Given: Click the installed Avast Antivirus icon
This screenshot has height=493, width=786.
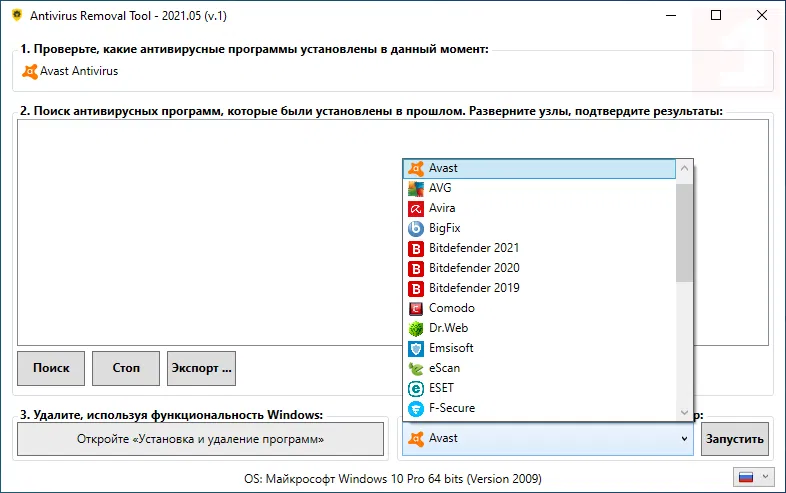Looking at the screenshot, I should pyautogui.click(x=30, y=72).
